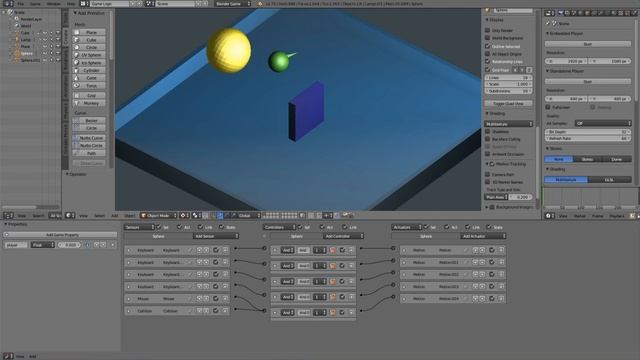The height and width of the screenshot is (360, 640).
Task: Toggle World Background checkbox
Action: tap(487, 38)
